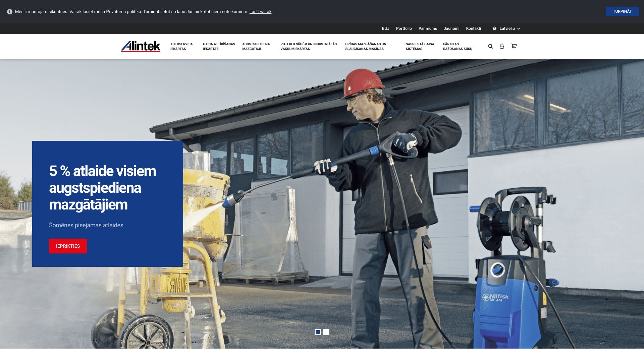Screen dimensions: 644x362
Task: Select the first slider indicator square
Action: (x=318, y=332)
